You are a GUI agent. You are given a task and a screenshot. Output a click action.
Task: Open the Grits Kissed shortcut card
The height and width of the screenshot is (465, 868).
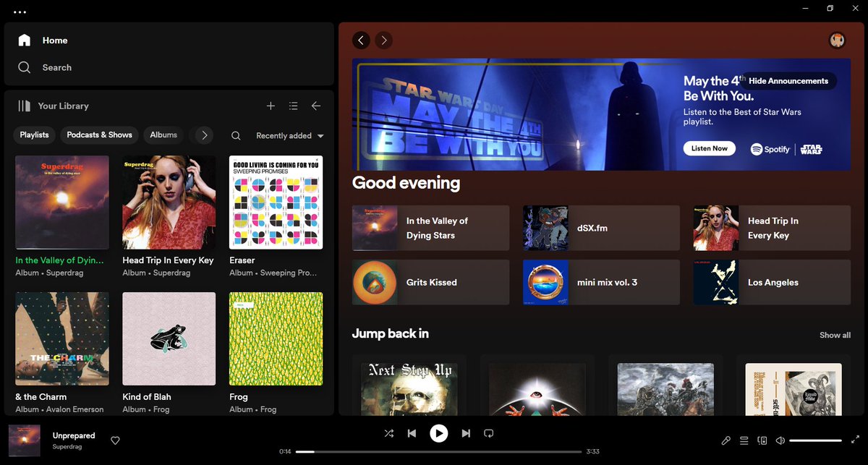pos(430,282)
